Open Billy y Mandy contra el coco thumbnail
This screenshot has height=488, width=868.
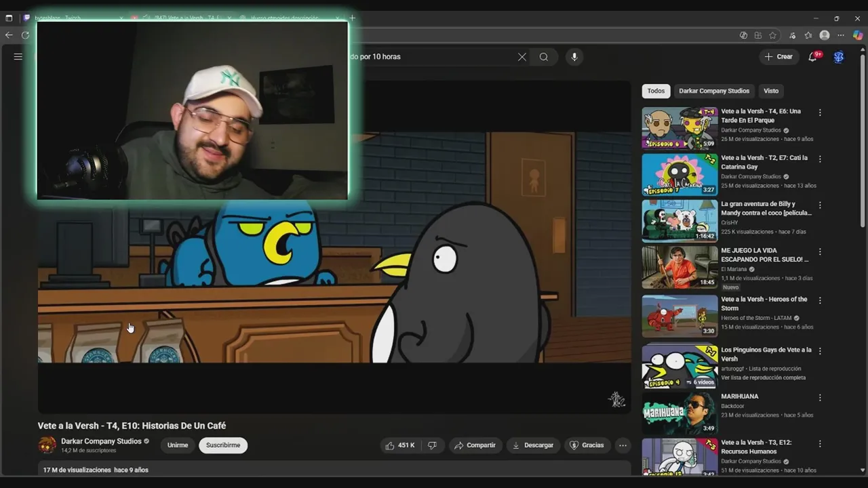click(679, 221)
